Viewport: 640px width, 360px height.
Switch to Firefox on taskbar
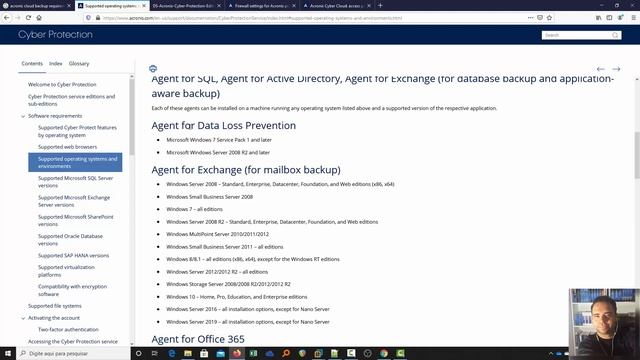point(237,353)
